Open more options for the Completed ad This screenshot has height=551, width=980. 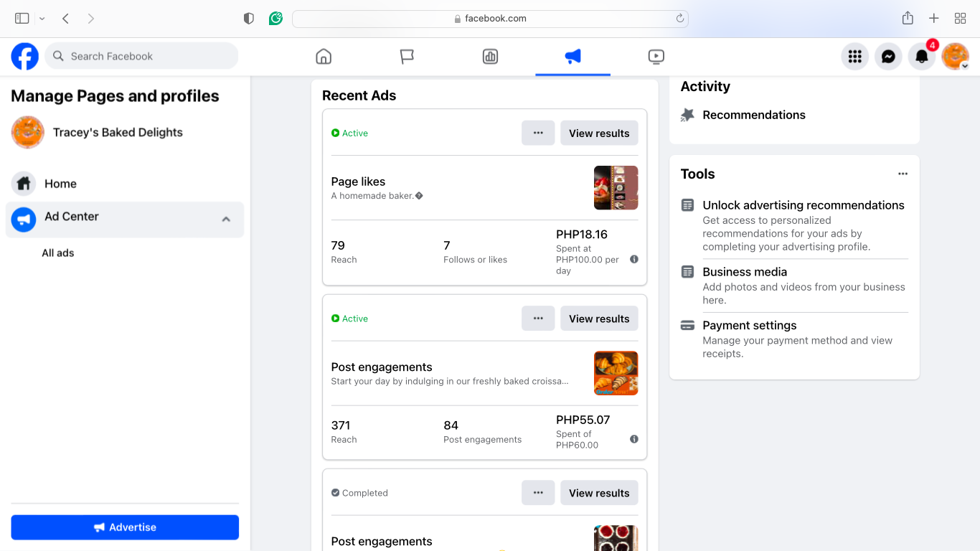(x=538, y=493)
